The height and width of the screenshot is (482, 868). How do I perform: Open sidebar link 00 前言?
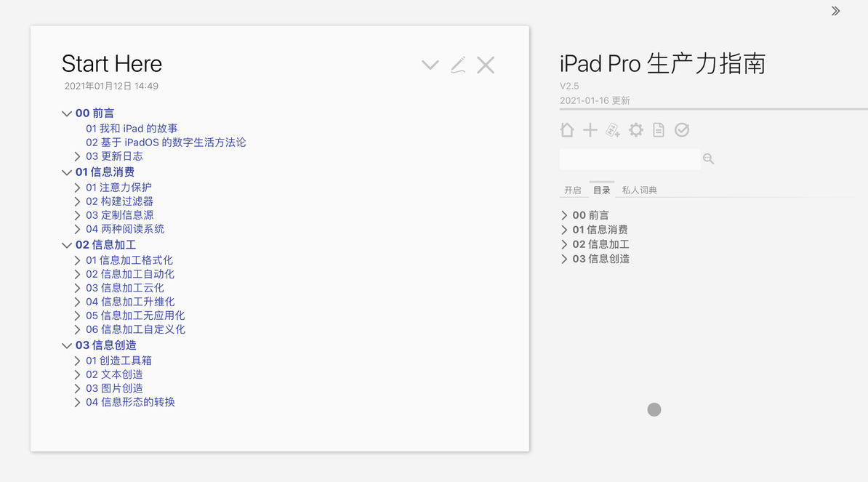point(590,215)
